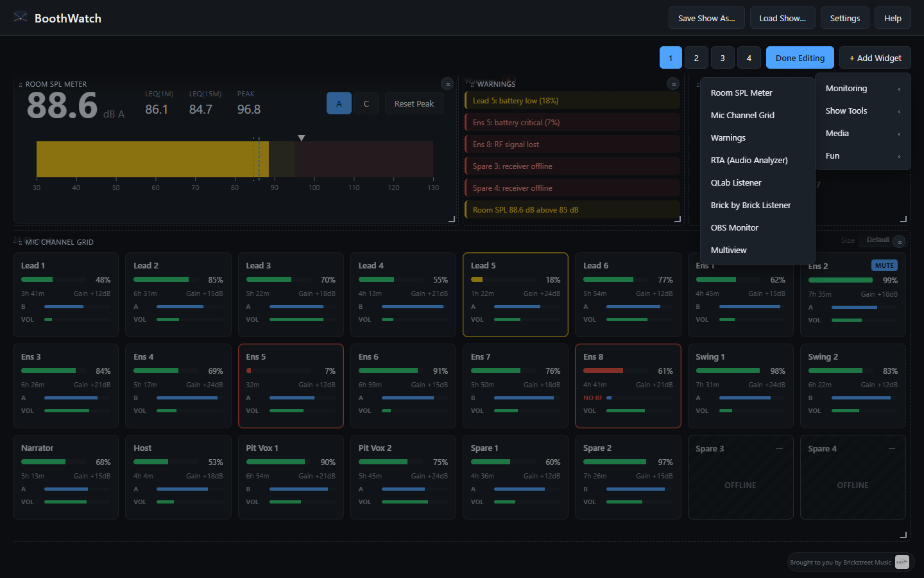Choose RTA (Audio Analyzer) widget
The width and height of the screenshot is (924, 578).
pyautogui.click(x=758, y=161)
